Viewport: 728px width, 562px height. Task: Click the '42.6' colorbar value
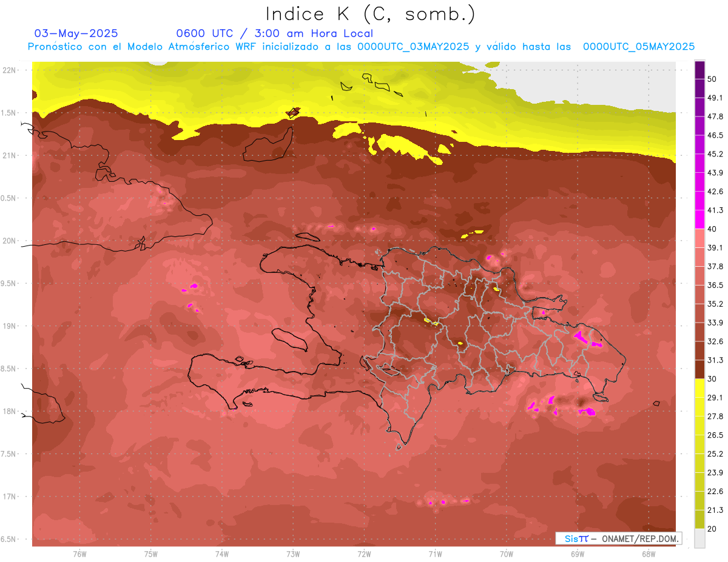click(715, 192)
